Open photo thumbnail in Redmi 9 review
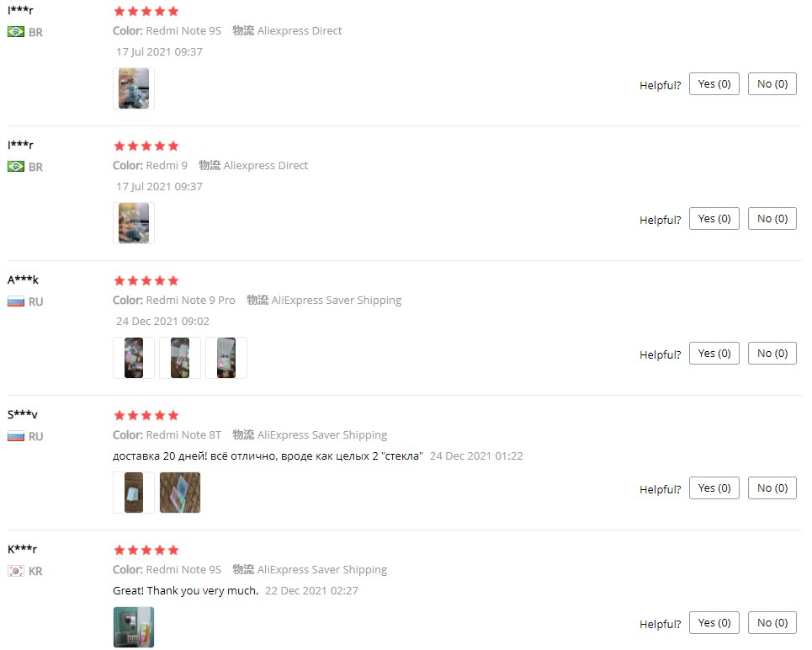 tap(134, 223)
